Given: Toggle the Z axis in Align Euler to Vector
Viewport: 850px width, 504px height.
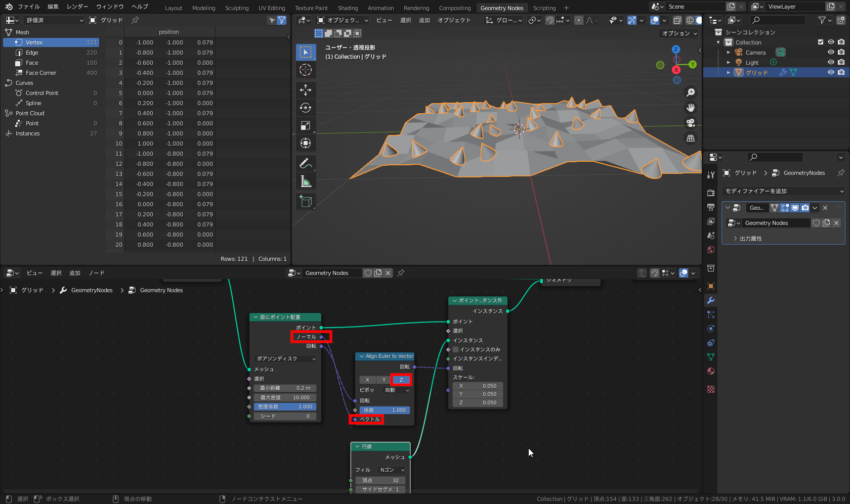Looking at the screenshot, I should pyautogui.click(x=400, y=379).
